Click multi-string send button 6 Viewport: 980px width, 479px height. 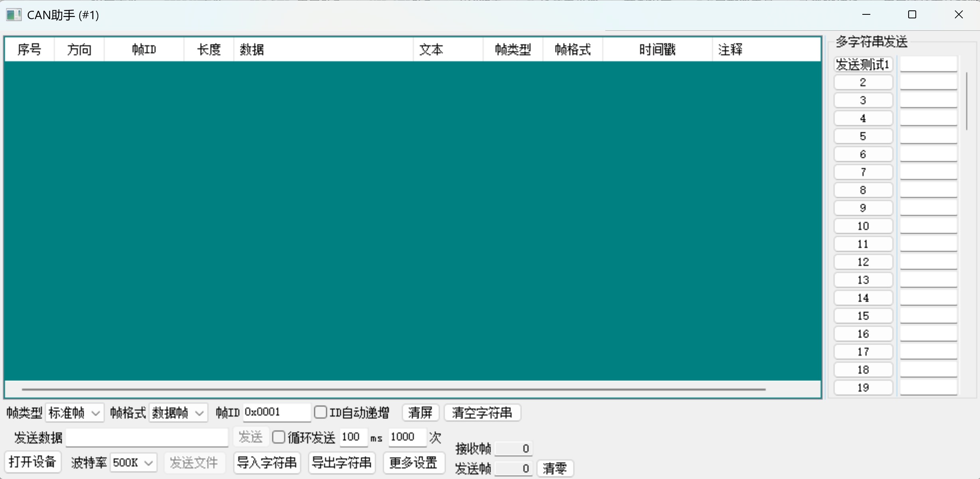[x=863, y=154]
